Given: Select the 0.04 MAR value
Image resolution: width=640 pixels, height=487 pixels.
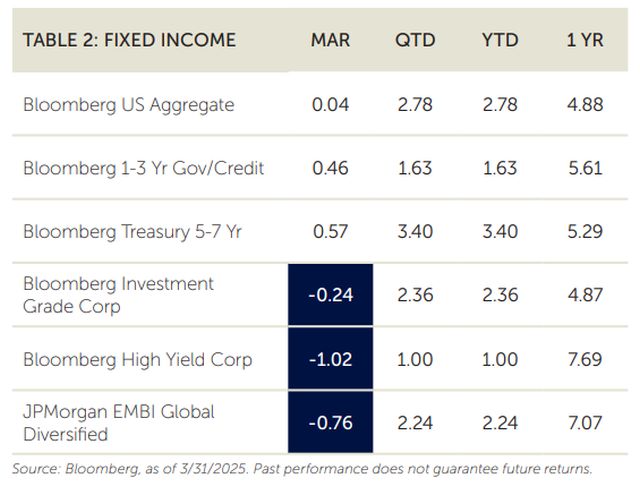Looking at the screenshot, I should 330,104.
